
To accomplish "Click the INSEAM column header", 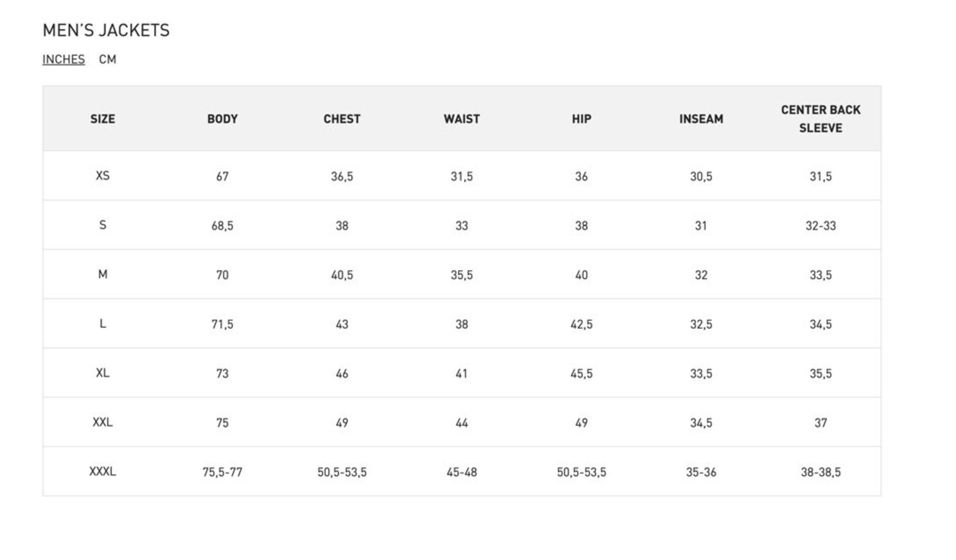I will pyautogui.click(x=701, y=119).
